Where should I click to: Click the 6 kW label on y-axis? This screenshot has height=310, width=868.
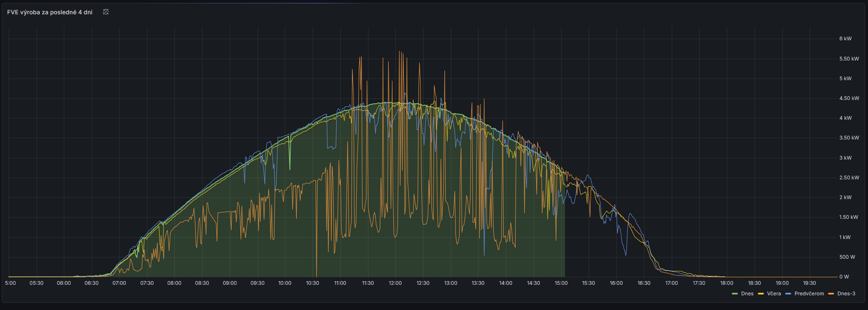pos(845,39)
